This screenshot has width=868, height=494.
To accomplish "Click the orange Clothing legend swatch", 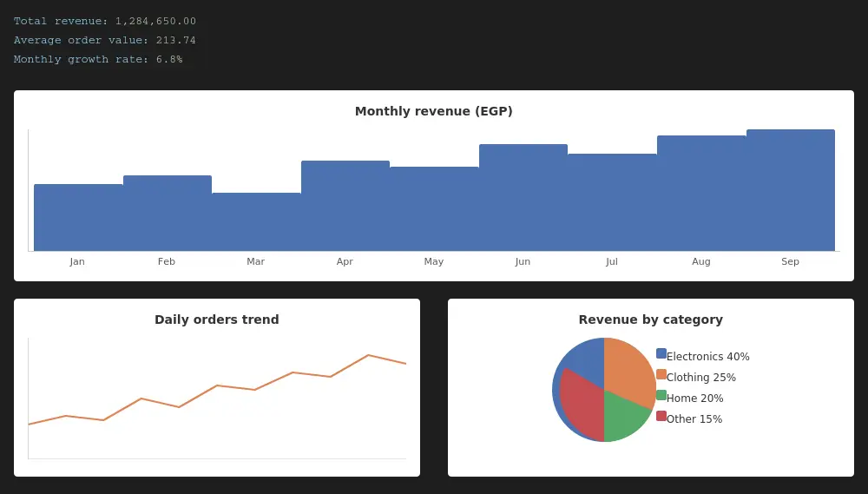I will coord(661,374).
